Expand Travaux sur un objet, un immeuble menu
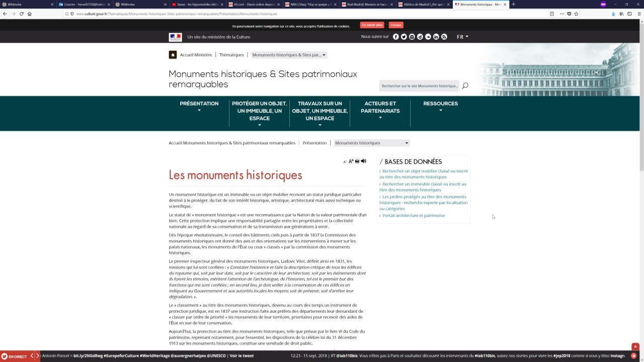The image size is (644, 362). point(320,114)
